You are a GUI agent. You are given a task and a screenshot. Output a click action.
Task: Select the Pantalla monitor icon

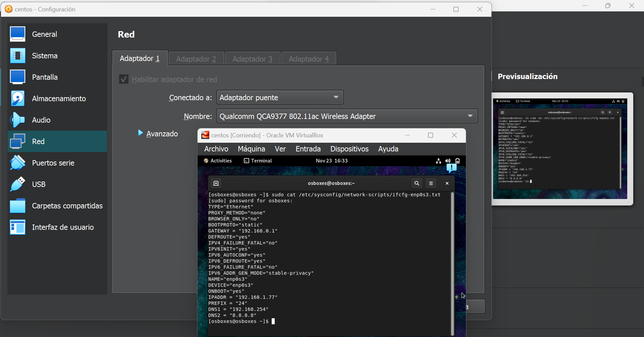coord(17,77)
